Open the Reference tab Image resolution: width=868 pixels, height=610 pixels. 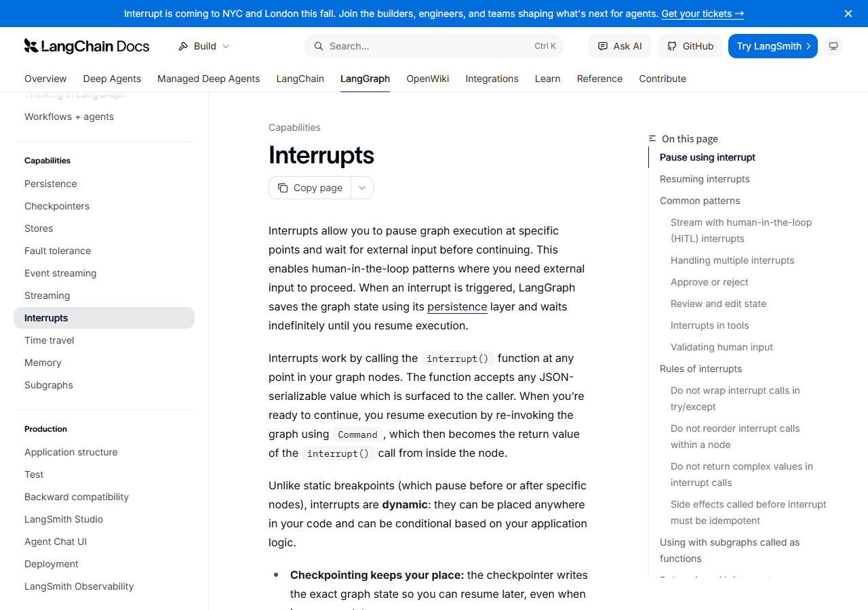[x=599, y=79]
